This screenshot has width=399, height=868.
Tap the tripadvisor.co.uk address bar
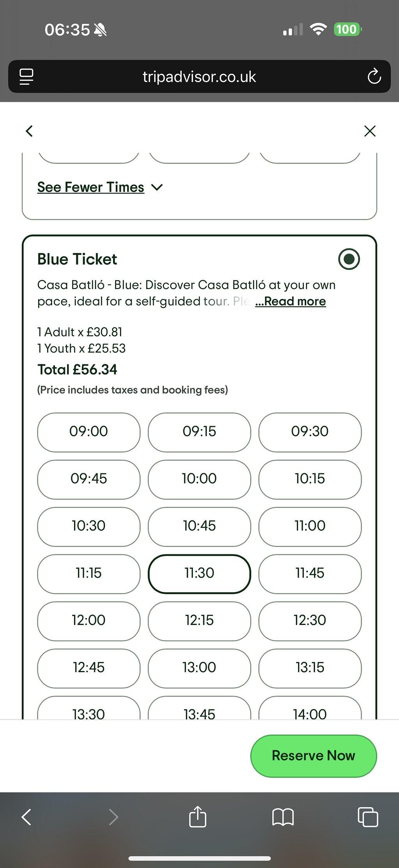point(199,76)
